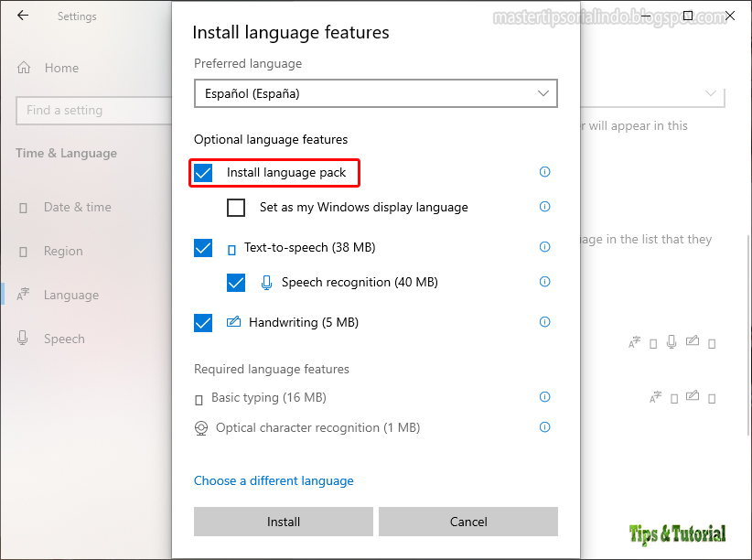Expand the dropdown behind the dialog
752x560 pixels.
pyautogui.click(x=711, y=93)
